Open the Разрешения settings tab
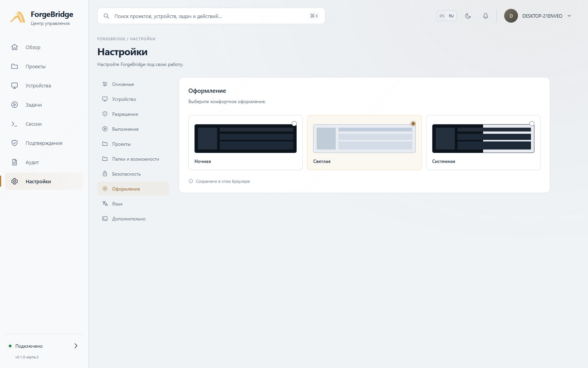 pyautogui.click(x=133, y=114)
